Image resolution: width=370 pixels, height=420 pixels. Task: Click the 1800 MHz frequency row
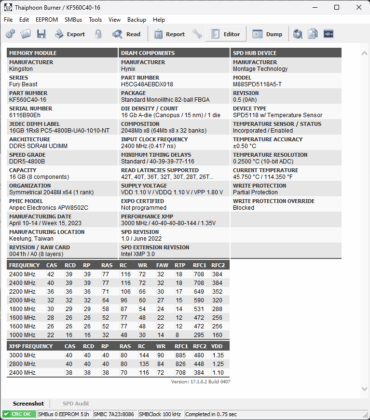coord(118,309)
